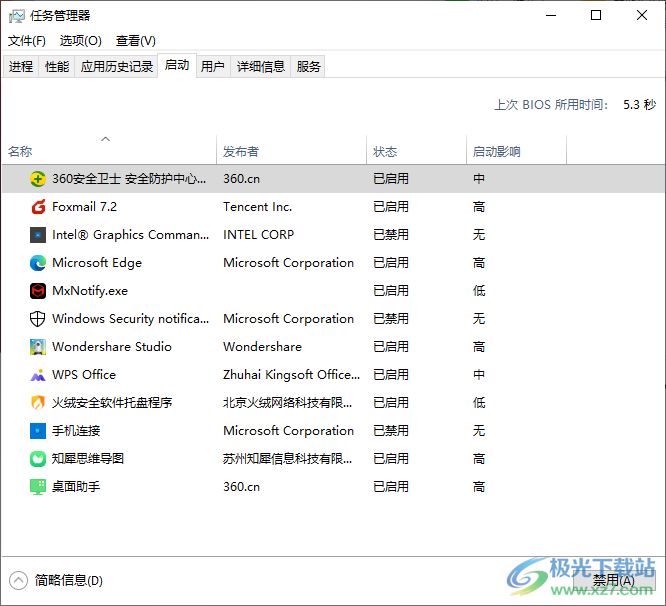Click 低 impact in the MxNotify.exe row

[479, 291]
